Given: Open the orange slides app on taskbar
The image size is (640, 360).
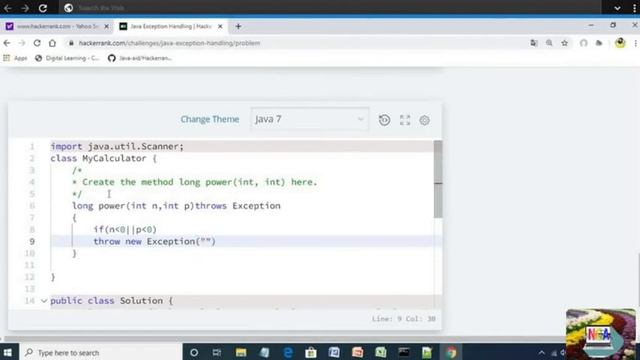Looking at the screenshot, I should pos(358,352).
